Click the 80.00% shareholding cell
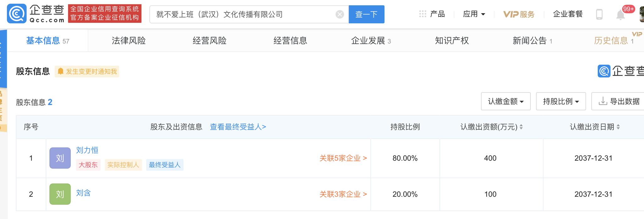This screenshot has width=644, height=219. pyautogui.click(x=405, y=158)
